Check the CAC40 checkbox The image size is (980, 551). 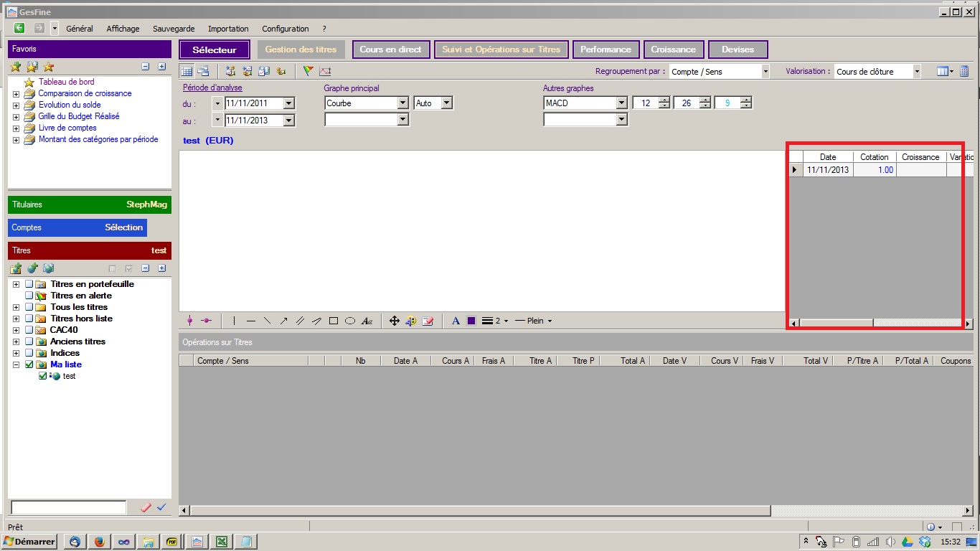tap(29, 330)
